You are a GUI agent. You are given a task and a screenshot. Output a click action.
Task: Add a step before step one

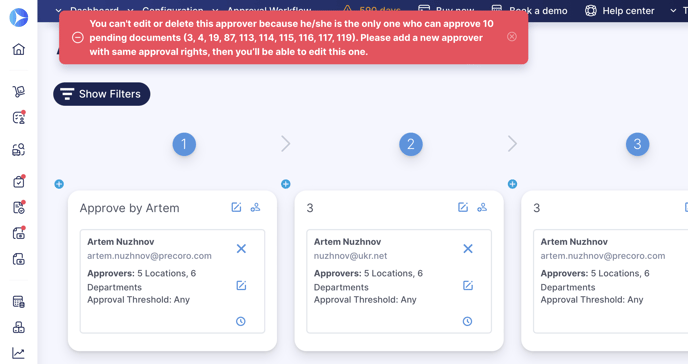[59, 184]
